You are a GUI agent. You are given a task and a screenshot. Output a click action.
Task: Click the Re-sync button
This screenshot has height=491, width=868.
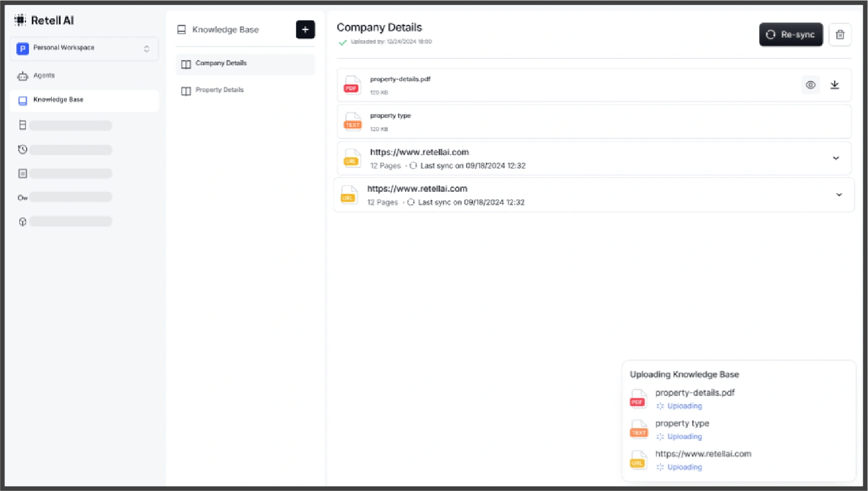click(x=791, y=34)
